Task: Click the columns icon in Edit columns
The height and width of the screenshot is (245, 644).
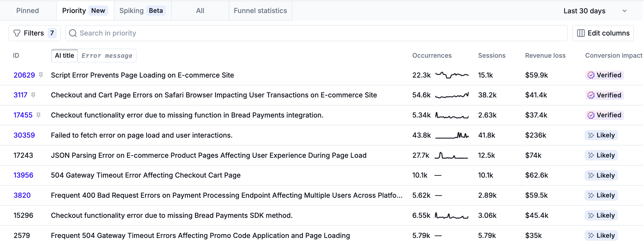Action: [x=581, y=33]
